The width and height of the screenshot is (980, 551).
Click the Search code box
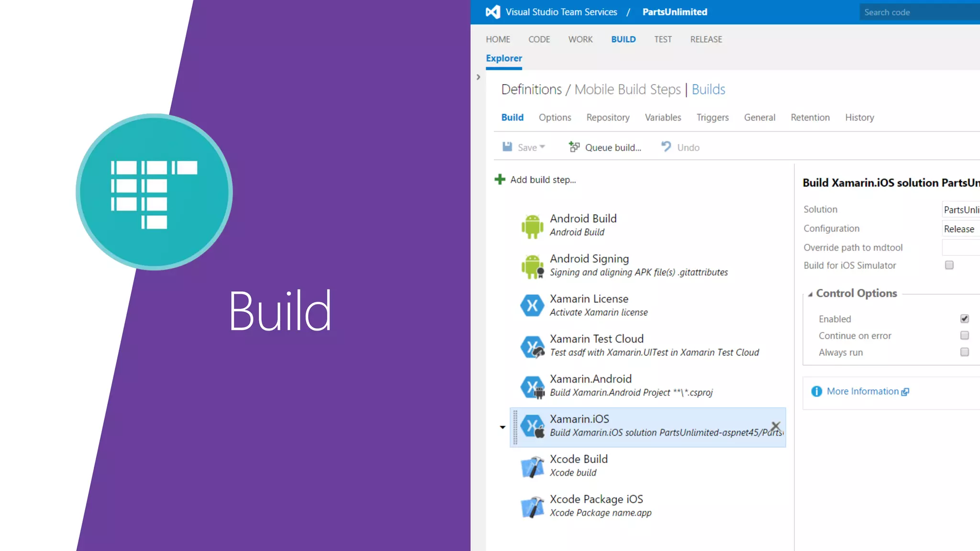pos(919,12)
